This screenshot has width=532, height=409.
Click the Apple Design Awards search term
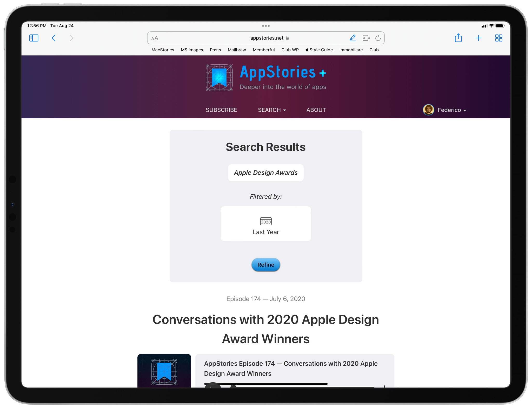pos(266,173)
